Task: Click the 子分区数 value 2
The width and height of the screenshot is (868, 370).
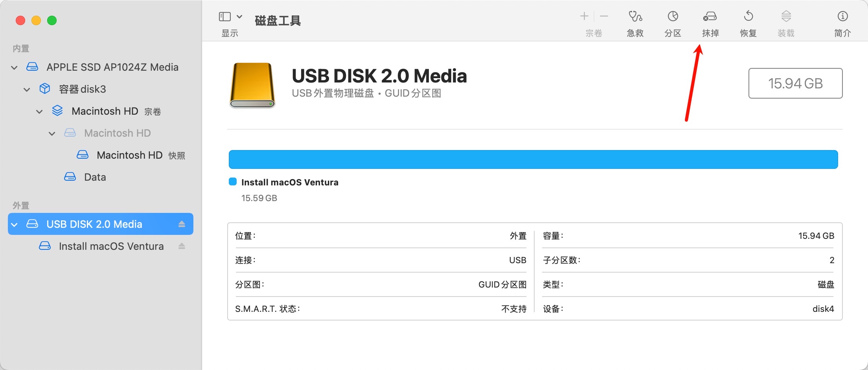Action: pos(832,260)
